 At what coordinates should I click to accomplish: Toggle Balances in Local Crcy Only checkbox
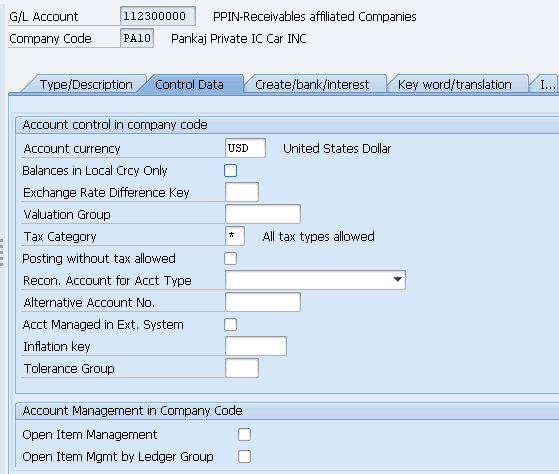tap(230, 170)
